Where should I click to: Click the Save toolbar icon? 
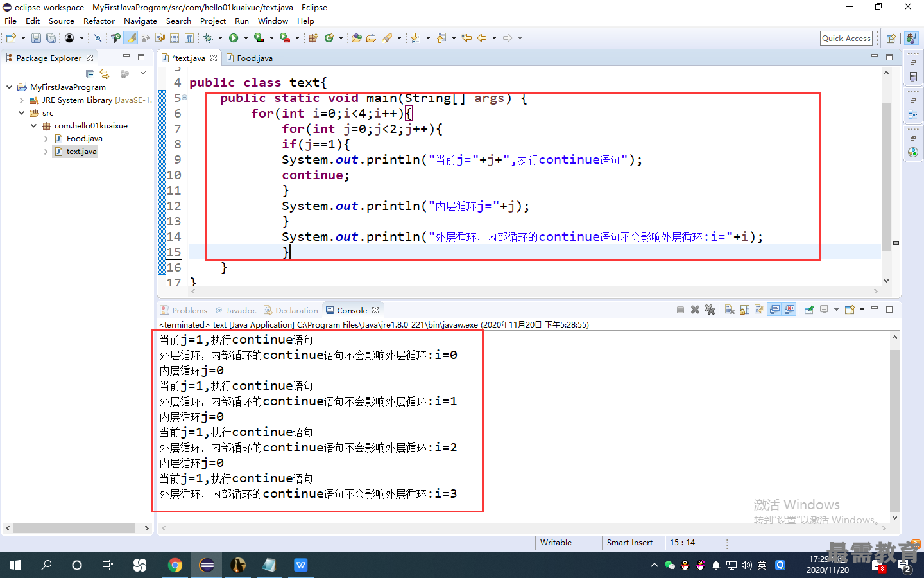pos(36,38)
